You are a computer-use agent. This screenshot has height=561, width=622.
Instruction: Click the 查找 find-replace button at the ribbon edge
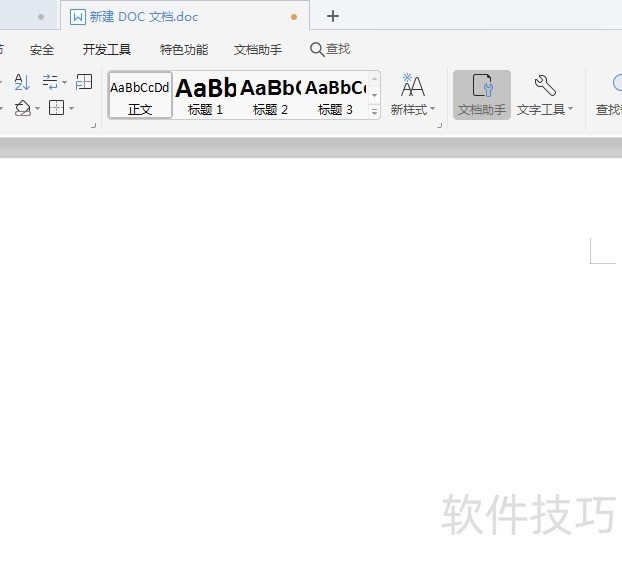coord(609,95)
